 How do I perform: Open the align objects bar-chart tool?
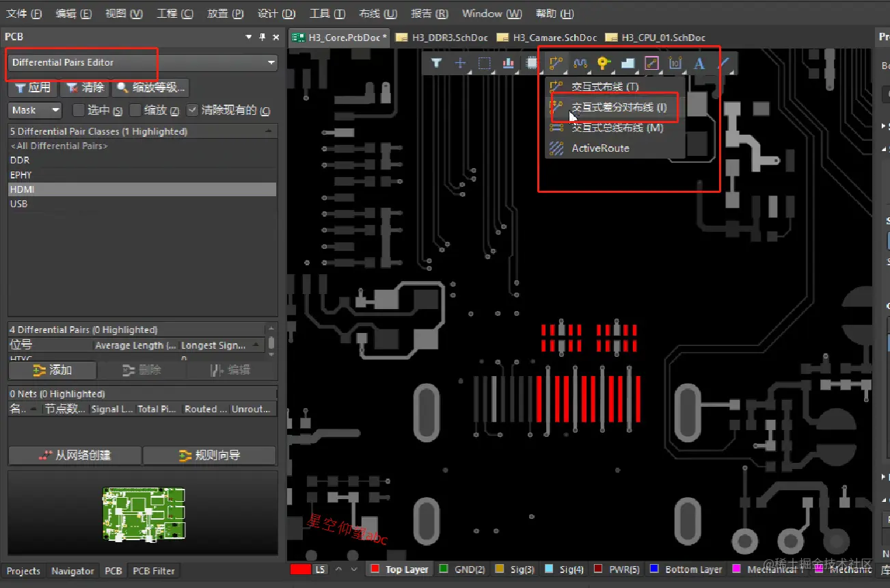pyautogui.click(x=508, y=63)
